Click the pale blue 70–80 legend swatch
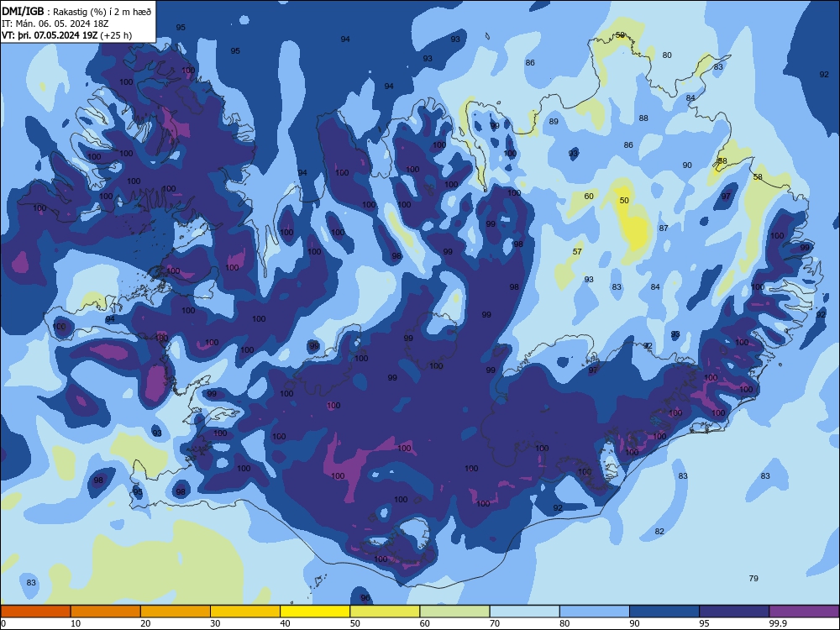 coord(524,612)
